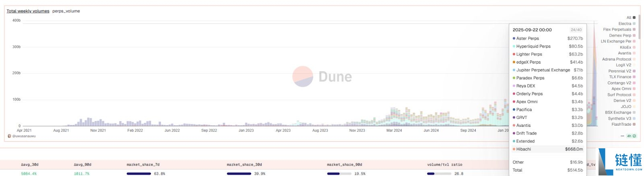Screen dimensions: 644x176
Task: Click the Total $514.5b tooltip row
Action: click(548, 170)
